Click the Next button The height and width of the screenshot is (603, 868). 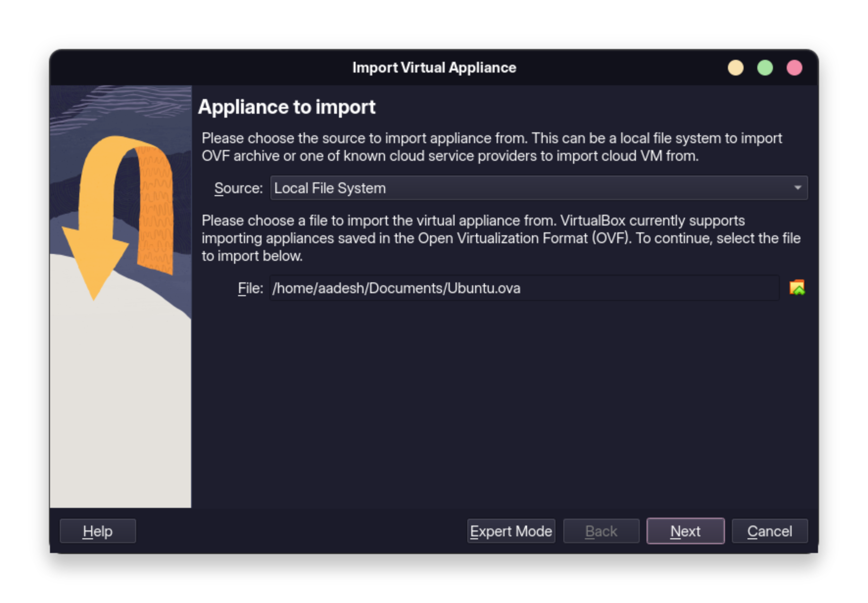(685, 531)
